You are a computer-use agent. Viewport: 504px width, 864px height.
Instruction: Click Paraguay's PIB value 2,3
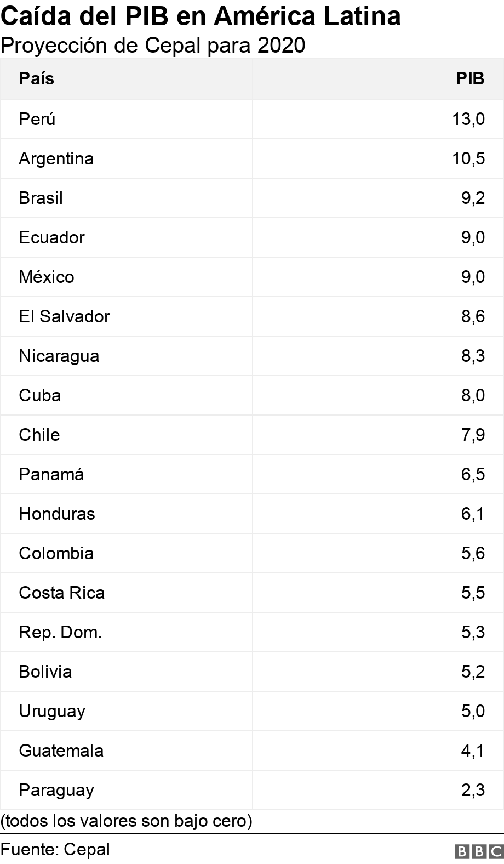pyautogui.click(x=473, y=790)
